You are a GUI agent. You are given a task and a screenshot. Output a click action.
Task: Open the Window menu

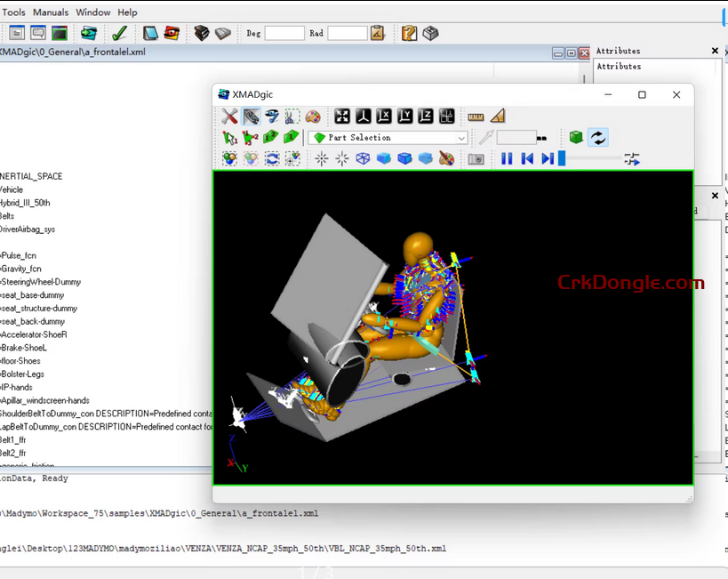[x=93, y=12]
